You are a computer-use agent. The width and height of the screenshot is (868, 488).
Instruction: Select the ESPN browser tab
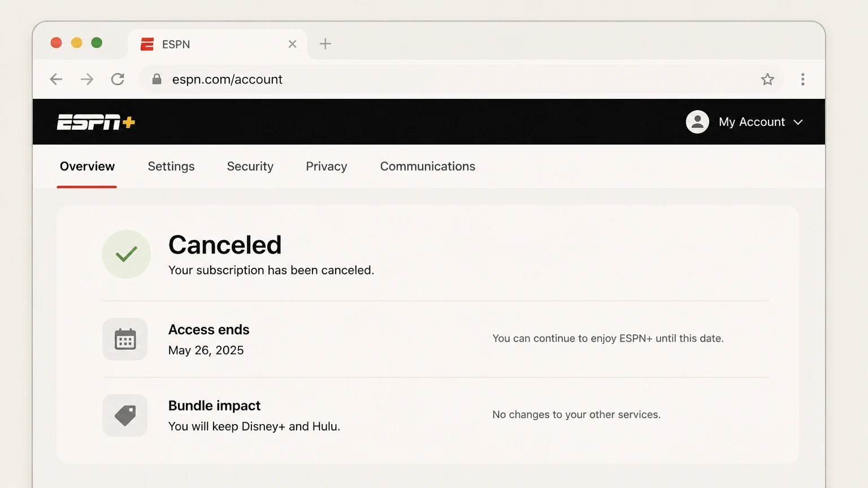point(218,44)
